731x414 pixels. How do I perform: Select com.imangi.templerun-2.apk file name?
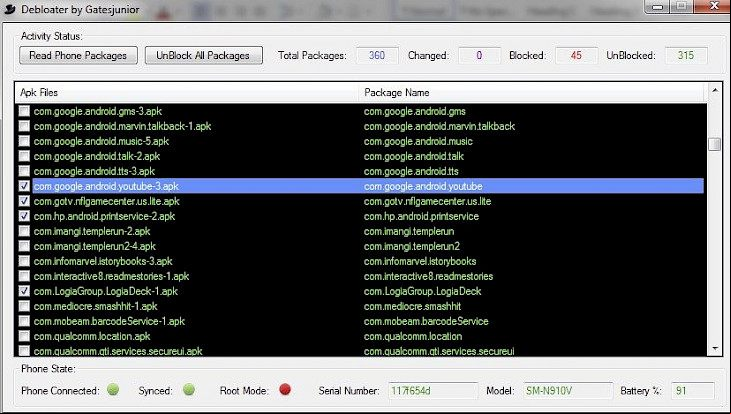coord(92,231)
